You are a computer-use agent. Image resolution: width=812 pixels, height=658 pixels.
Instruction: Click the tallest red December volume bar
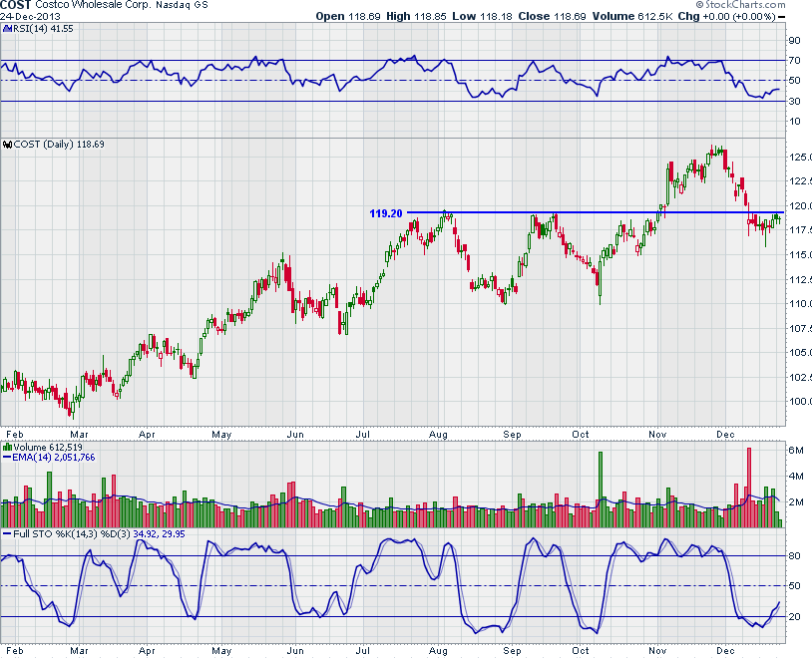[749, 488]
